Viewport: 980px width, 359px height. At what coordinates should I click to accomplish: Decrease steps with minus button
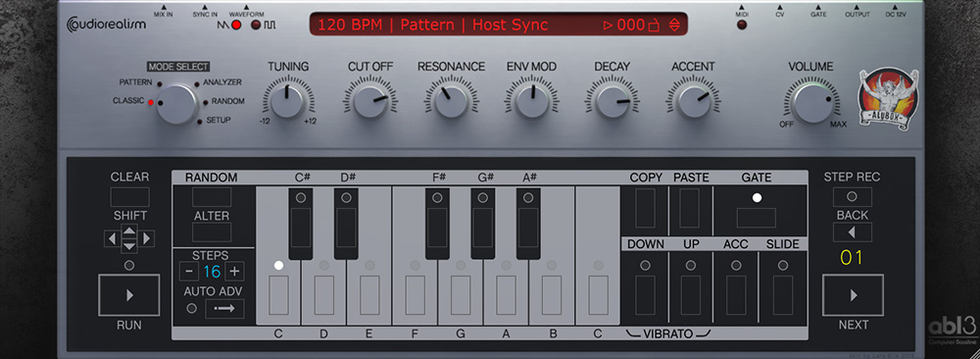[189, 272]
